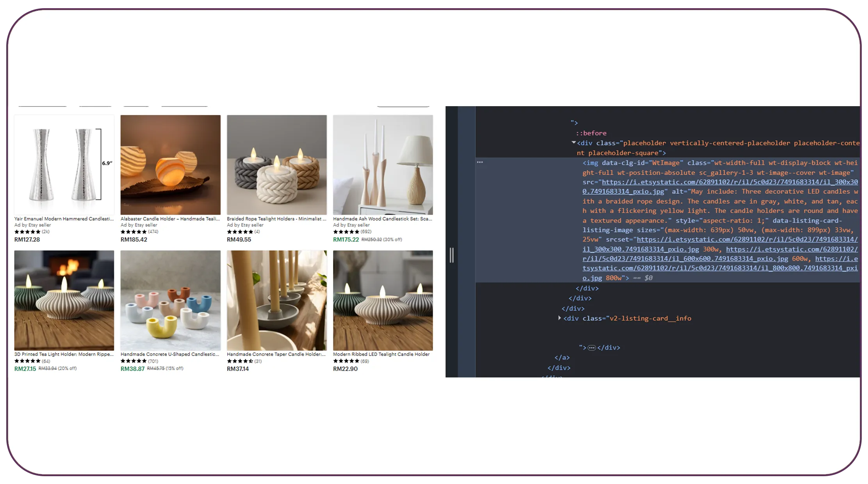The height and width of the screenshot is (484, 868).
Task: Click star rating of Yair Emanuel Candlesticks
Action: pos(27,232)
